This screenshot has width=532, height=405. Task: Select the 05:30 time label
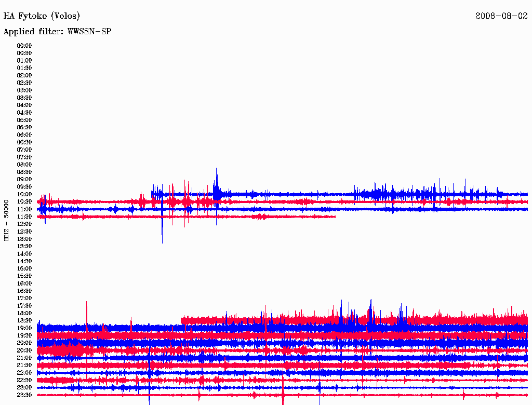(x=24, y=128)
